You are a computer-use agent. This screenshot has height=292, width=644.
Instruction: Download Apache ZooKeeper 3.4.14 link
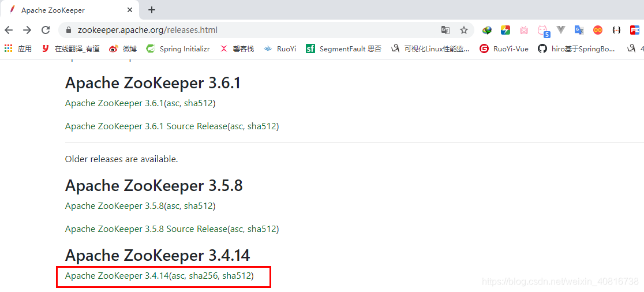coord(117,276)
